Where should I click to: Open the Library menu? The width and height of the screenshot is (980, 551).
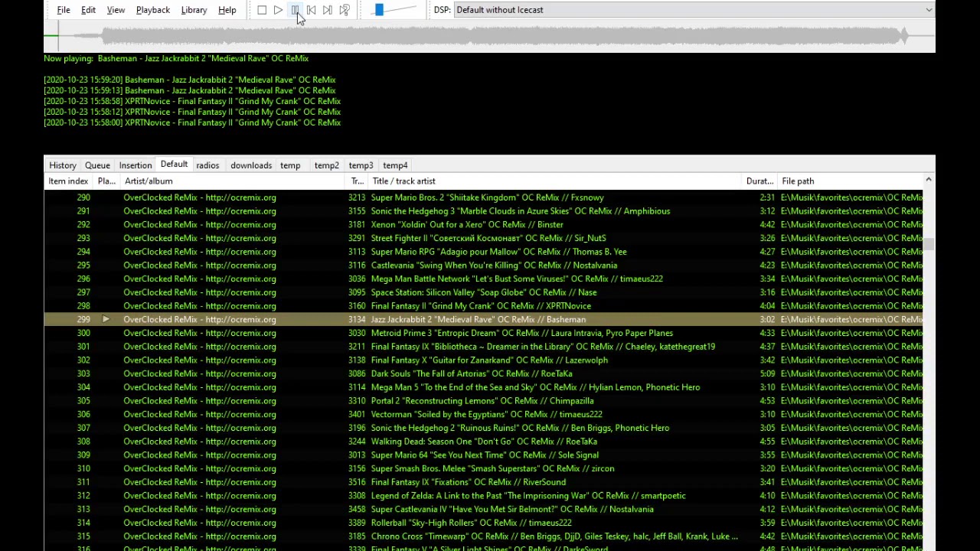(194, 10)
